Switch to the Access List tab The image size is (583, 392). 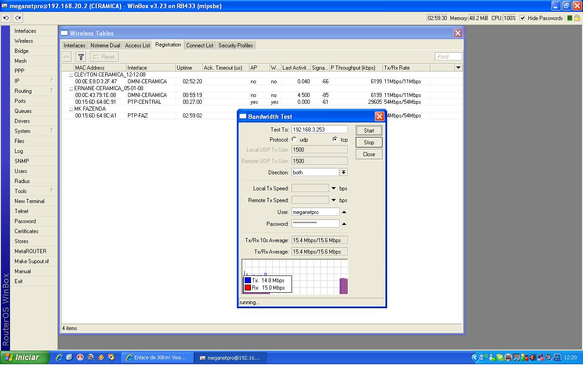tap(137, 46)
